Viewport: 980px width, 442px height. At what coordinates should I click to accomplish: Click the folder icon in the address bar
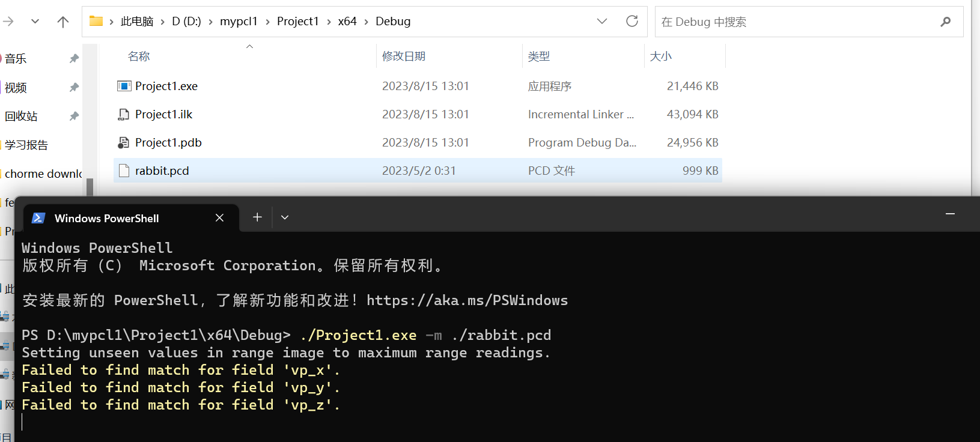coord(96,20)
